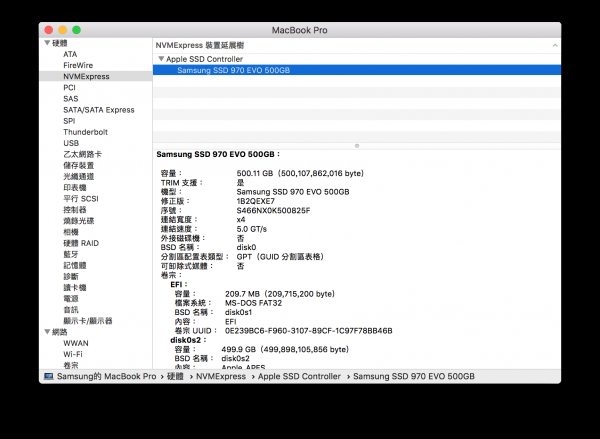Open Thunderbolt in the sidebar
Viewport: 600px width, 439px height.
(x=85, y=132)
